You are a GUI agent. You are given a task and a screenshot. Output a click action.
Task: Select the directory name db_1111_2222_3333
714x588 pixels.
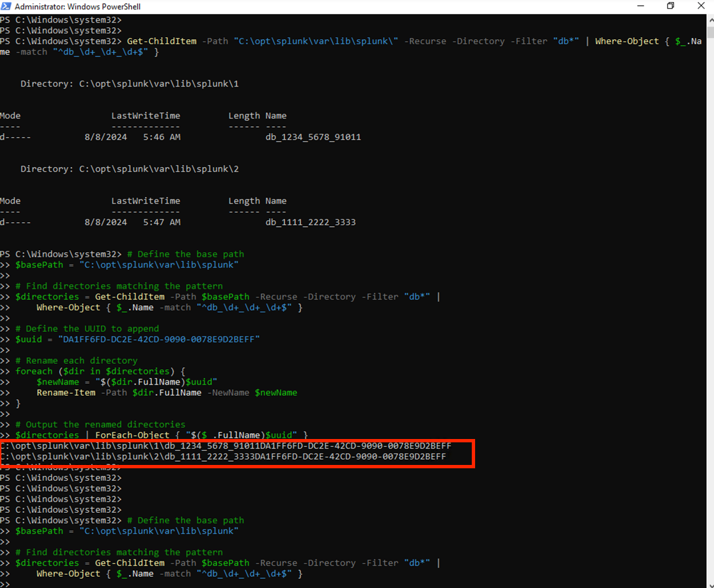[310, 221]
